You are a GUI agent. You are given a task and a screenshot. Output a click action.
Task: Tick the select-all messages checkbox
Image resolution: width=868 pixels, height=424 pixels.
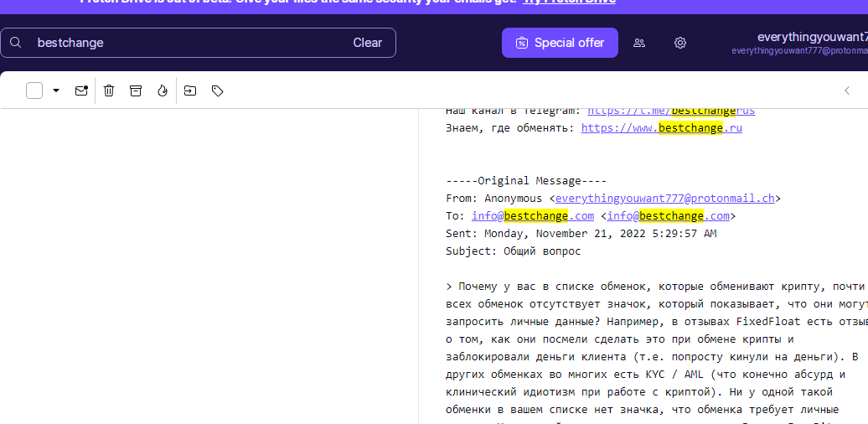click(x=34, y=90)
